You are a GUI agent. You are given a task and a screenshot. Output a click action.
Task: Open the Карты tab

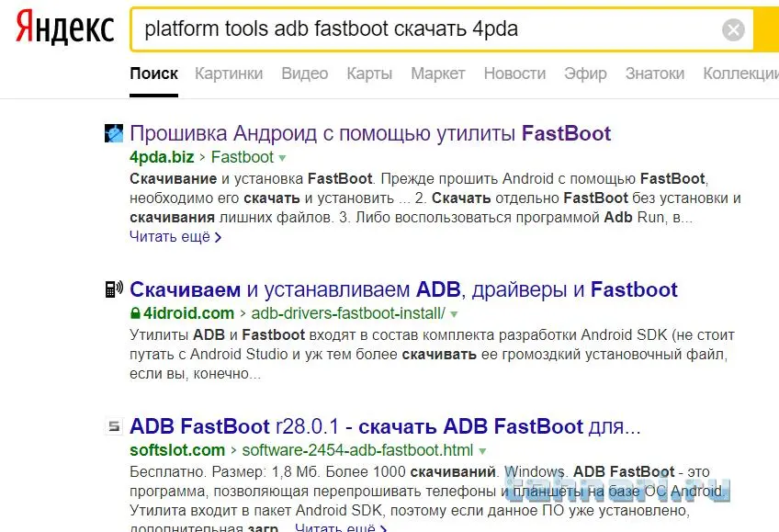click(x=369, y=74)
